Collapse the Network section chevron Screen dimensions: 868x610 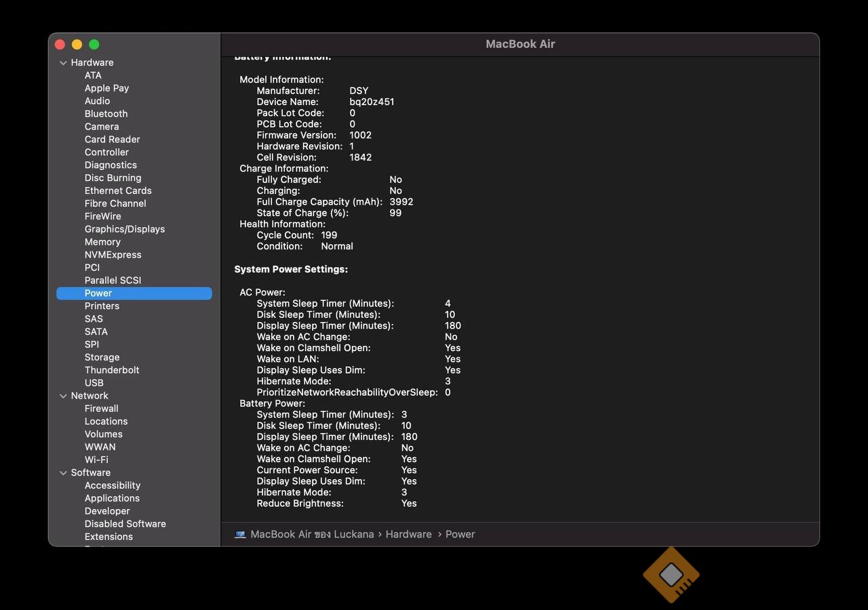(63, 396)
